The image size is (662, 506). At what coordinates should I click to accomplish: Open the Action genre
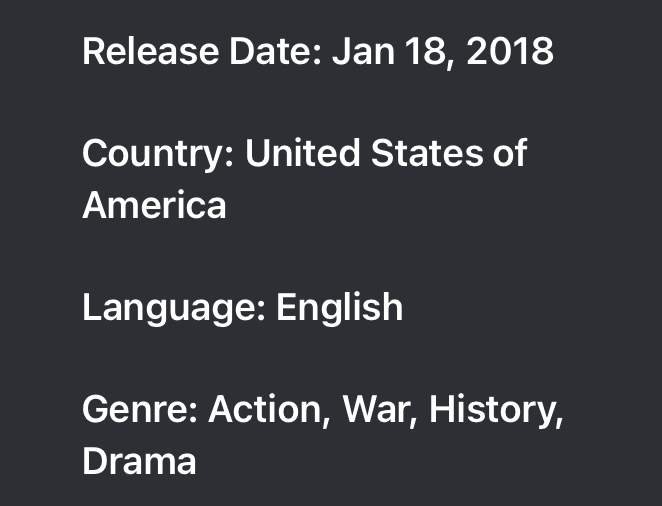[269, 410]
